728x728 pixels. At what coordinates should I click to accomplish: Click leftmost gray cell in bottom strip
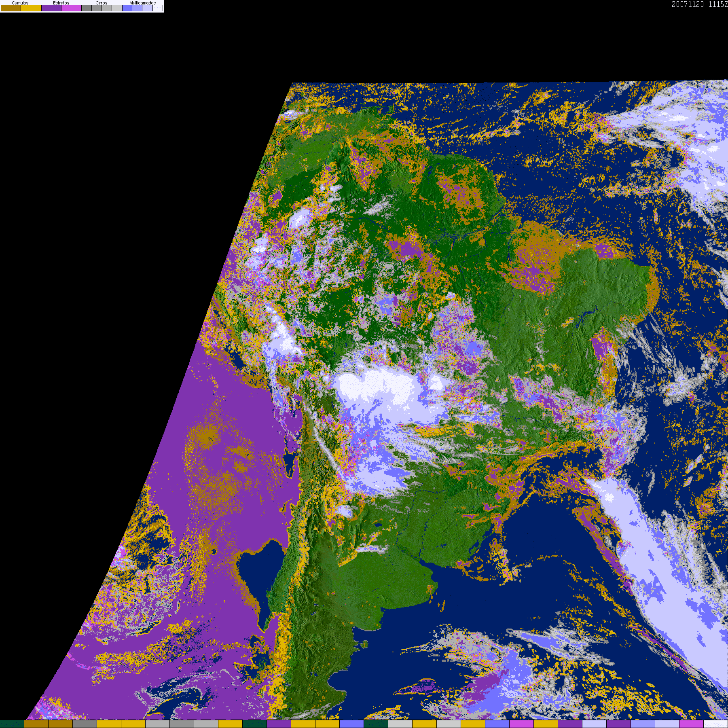[x=85, y=724]
